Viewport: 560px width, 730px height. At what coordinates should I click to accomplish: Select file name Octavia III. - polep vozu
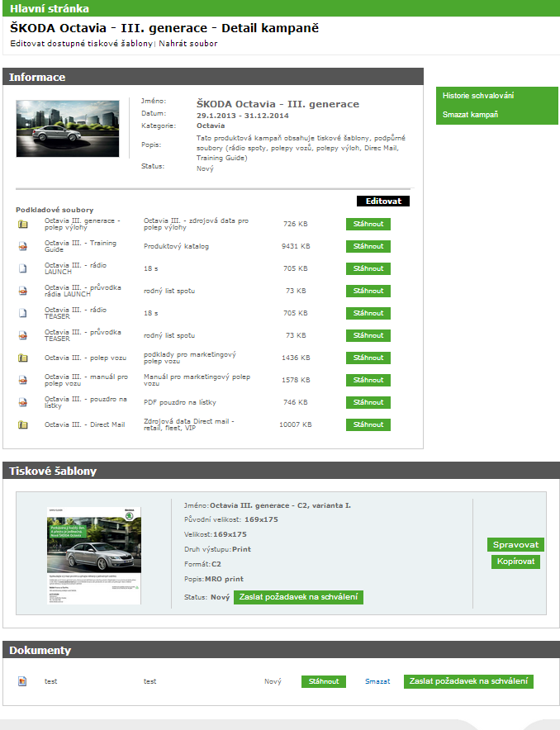point(85,358)
